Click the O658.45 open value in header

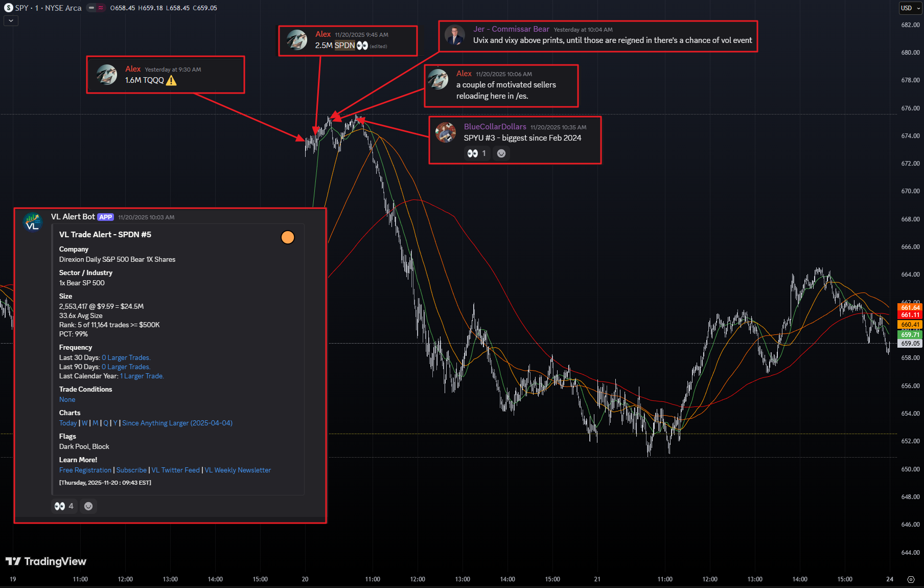pyautogui.click(x=123, y=8)
